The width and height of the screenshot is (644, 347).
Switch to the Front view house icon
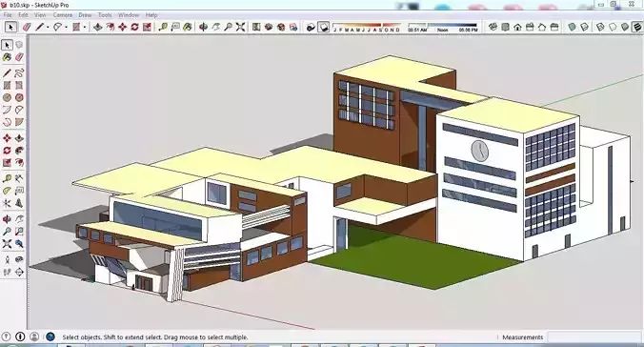(x=517, y=27)
